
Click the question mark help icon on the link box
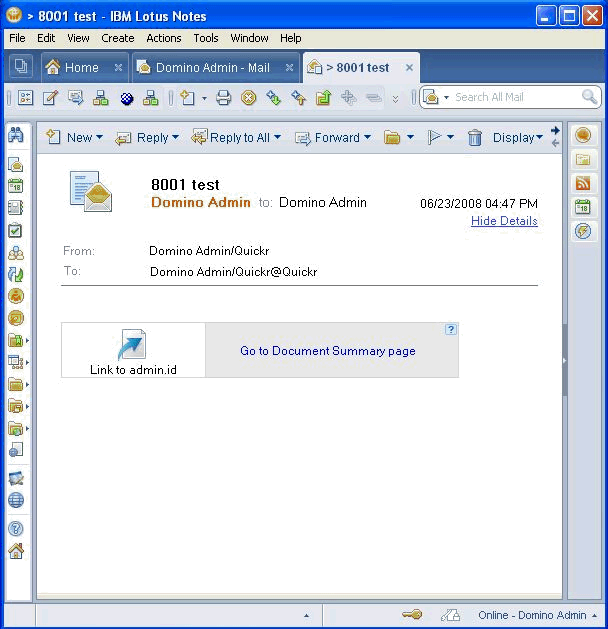(x=451, y=329)
